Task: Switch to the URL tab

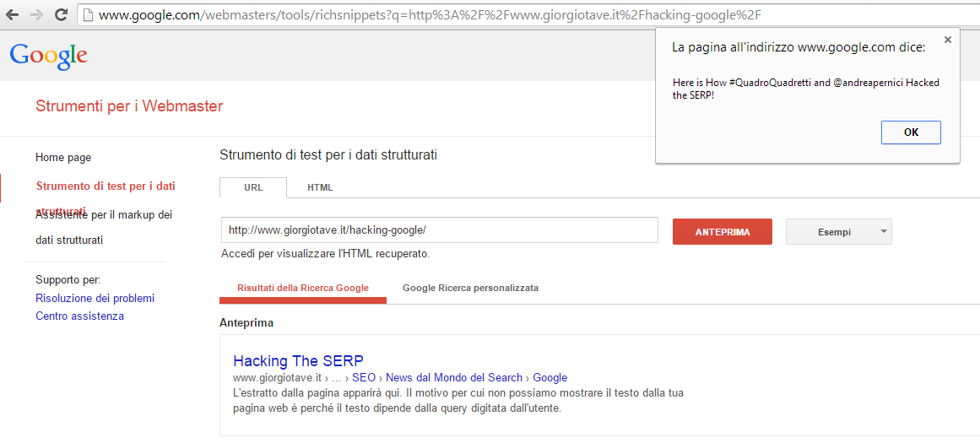Action: coord(253,187)
